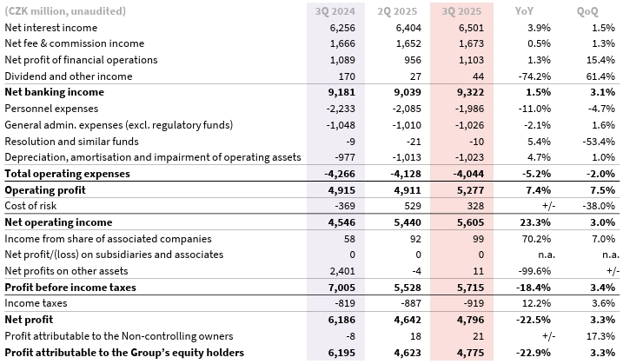Select the YoY column header
The height and width of the screenshot is (364, 623).
(x=525, y=11)
